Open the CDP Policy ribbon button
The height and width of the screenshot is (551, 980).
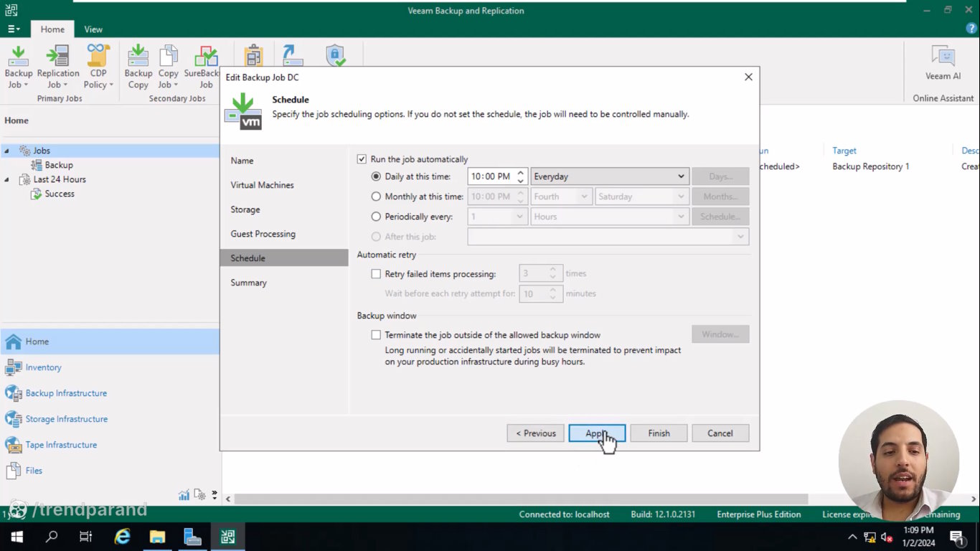98,67
